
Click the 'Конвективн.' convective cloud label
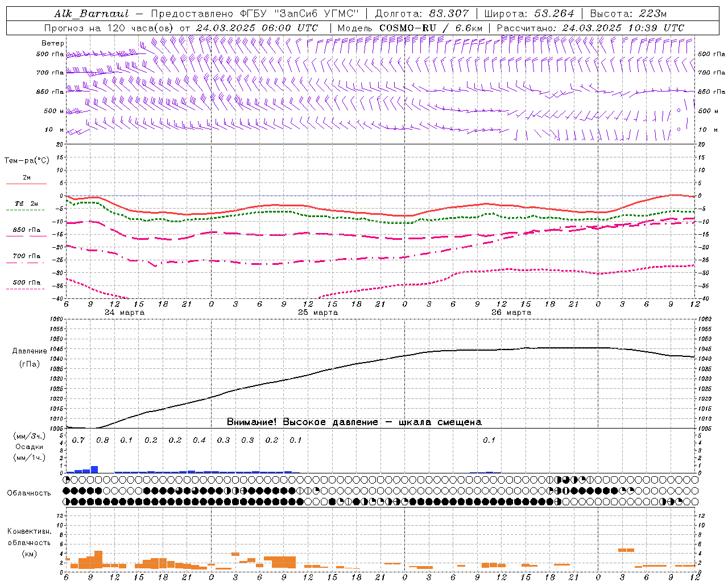(29, 531)
